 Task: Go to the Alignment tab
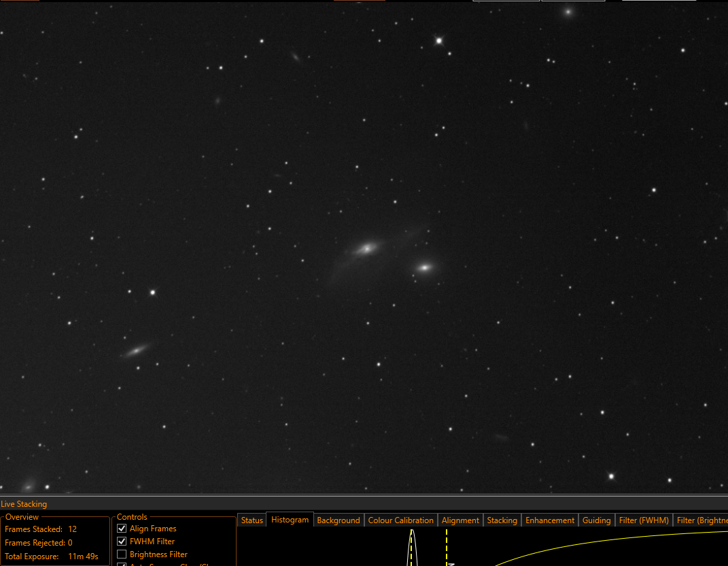pos(460,520)
